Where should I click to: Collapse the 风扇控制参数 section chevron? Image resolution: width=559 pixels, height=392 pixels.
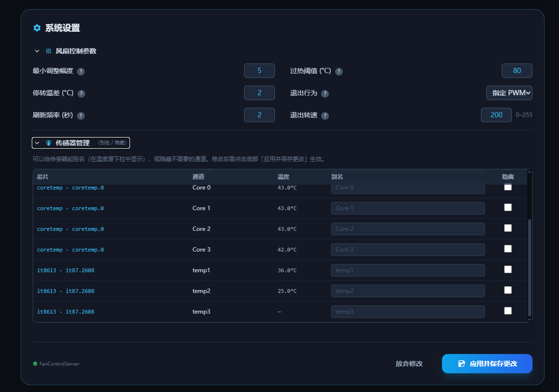pyautogui.click(x=37, y=51)
